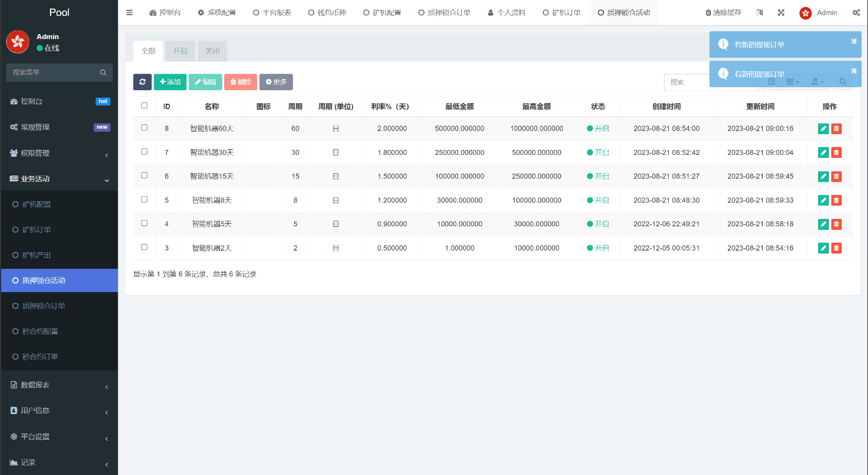
Task: Open the gears settings icon at top right
Action: pos(856,13)
